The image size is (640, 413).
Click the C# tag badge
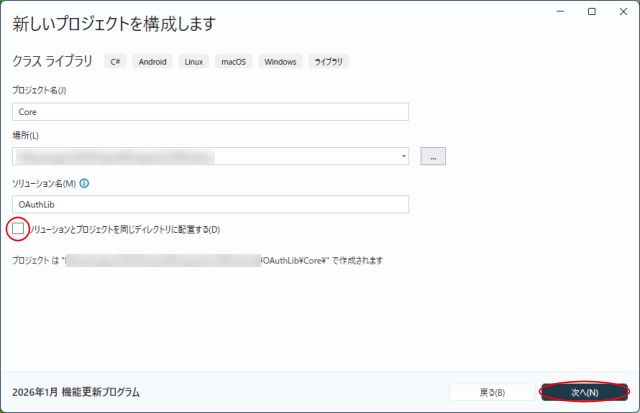tap(115, 62)
